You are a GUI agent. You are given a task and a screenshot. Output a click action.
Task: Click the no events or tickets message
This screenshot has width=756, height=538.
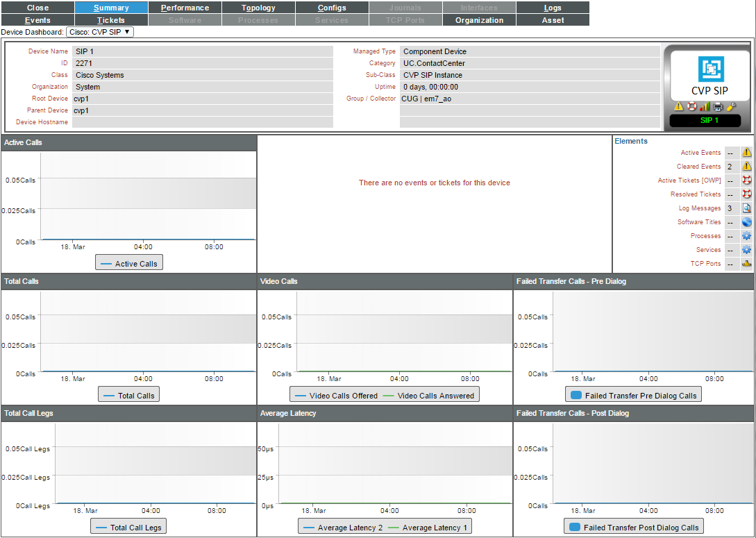click(x=435, y=183)
